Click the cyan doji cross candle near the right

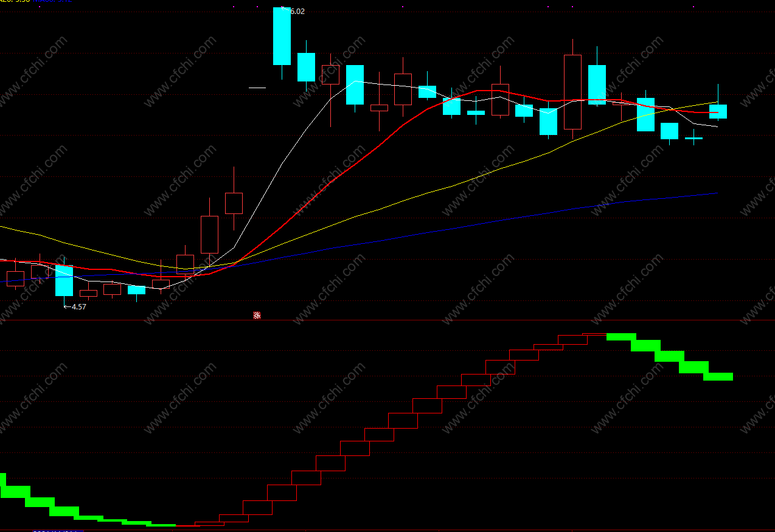tap(693, 138)
